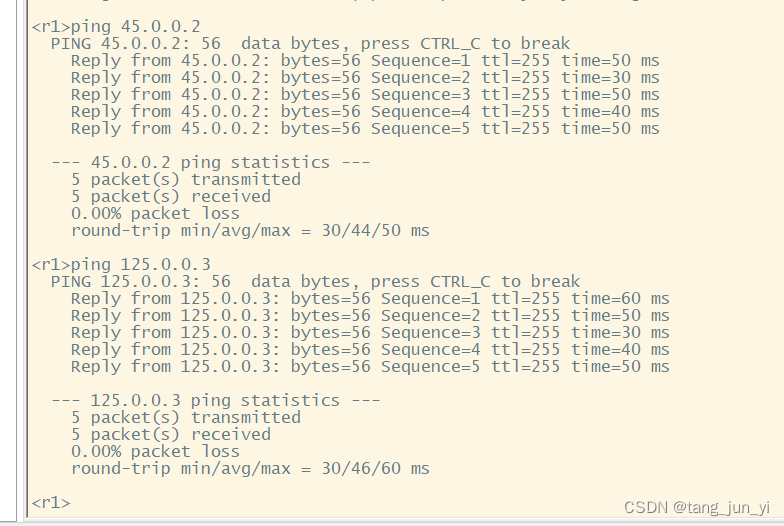Viewport: 784px width, 526px height.
Task: Click the final '<r1>' command prompt
Action: pyautogui.click(x=51, y=502)
